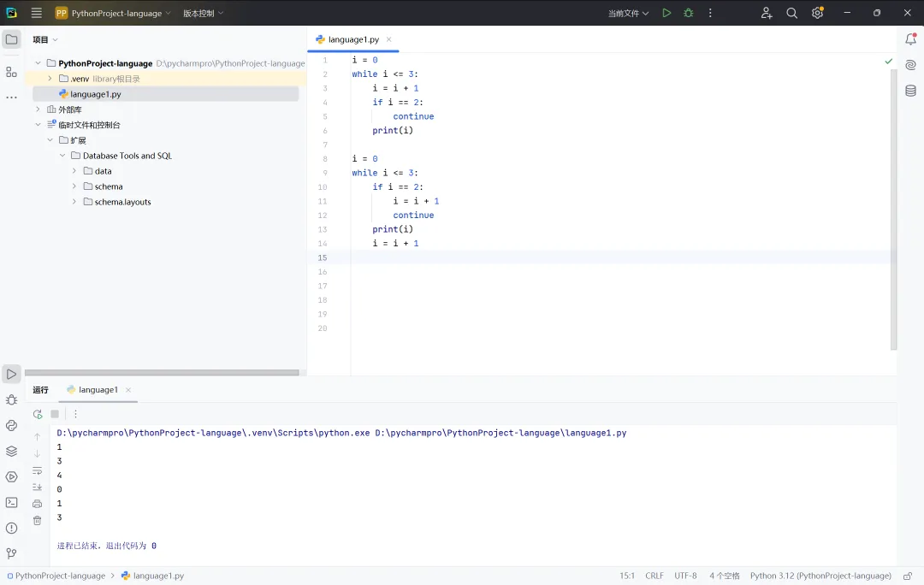Show more tool windows ellipsis
The width and height of the screenshot is (924, 585).
pyautogui.click(x=12, y=97)
